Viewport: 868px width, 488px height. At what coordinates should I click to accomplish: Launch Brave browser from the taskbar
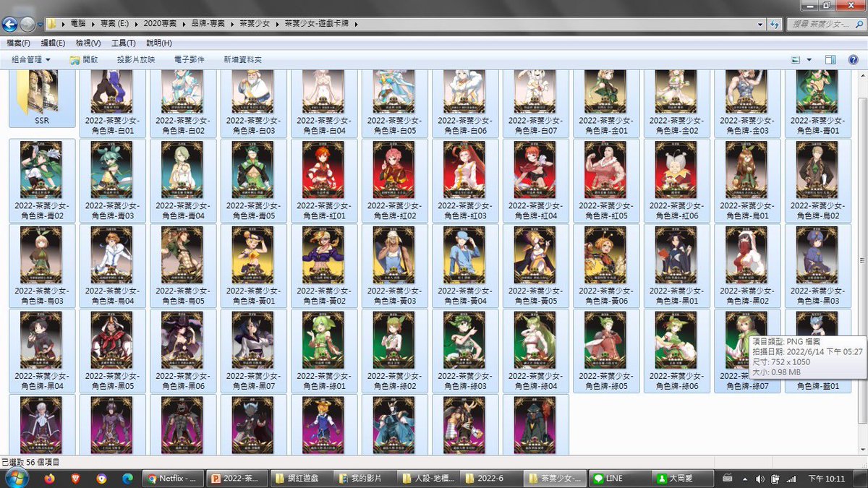pyautogui.click(x=76, y=478)
